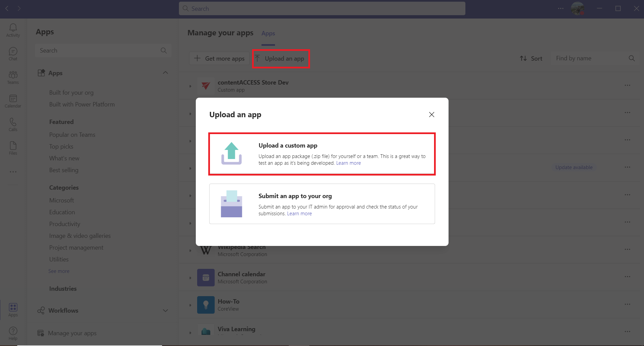Expand the Viva Learning row

(190, 333)
